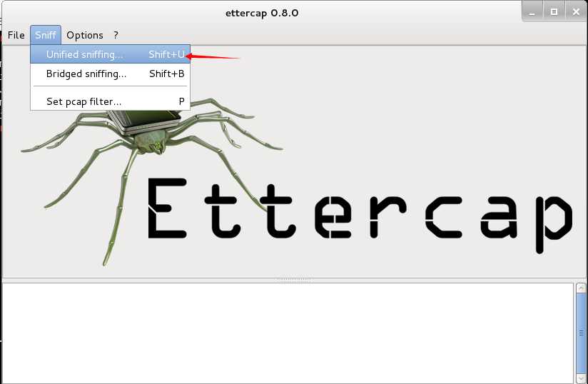Maximize the ettercap window
The height and width of the screenshot is (384, 588).
click(554, 12)
